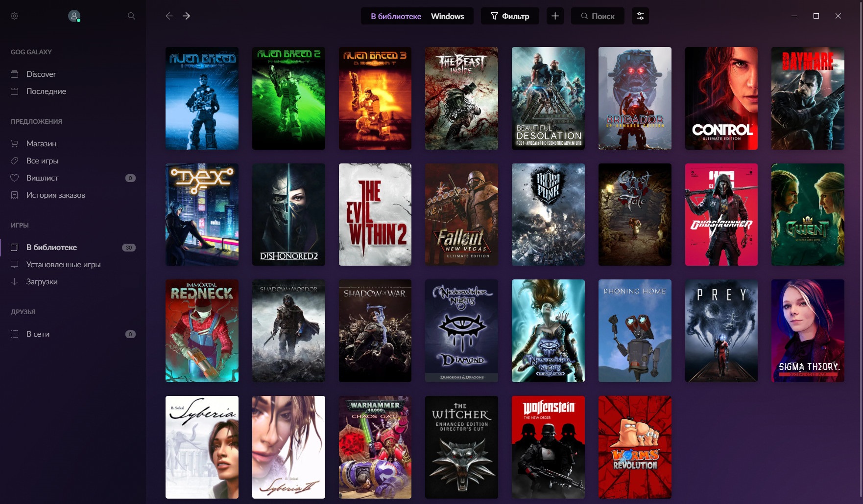Open Beautiful Desolation game cover
The width and height of the screenshot is (863, 504).
point(548,98)
